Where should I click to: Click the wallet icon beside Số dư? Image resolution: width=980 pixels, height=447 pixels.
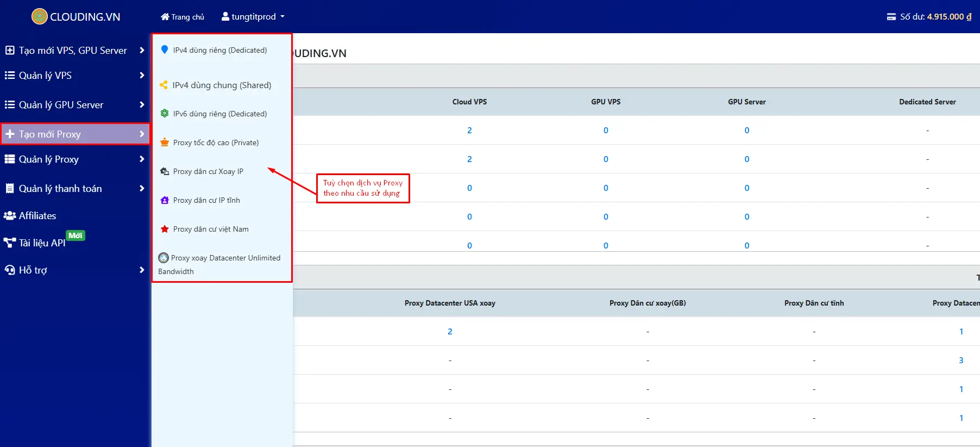click(891, 17)
